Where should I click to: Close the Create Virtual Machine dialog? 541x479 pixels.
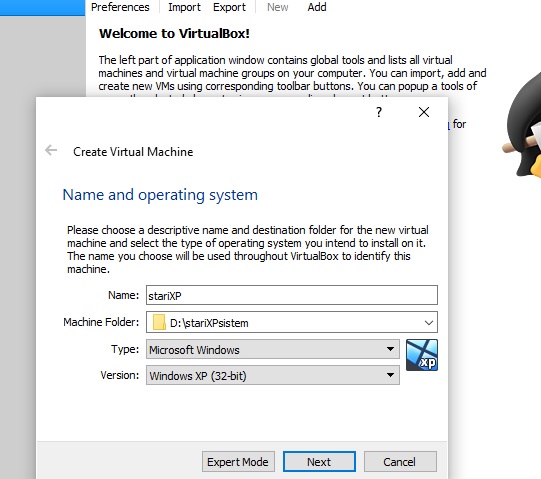click(424, 112)
